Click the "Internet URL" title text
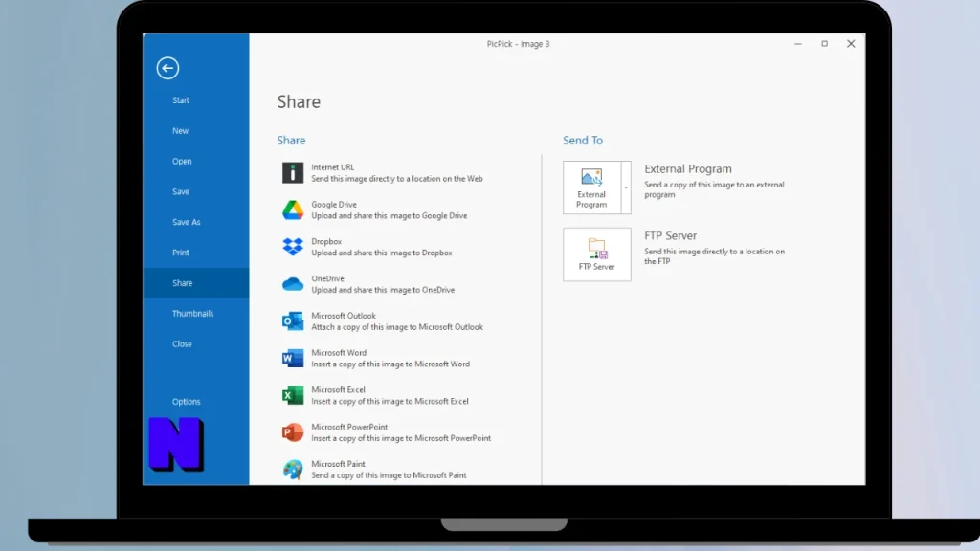 click(332, 167)
